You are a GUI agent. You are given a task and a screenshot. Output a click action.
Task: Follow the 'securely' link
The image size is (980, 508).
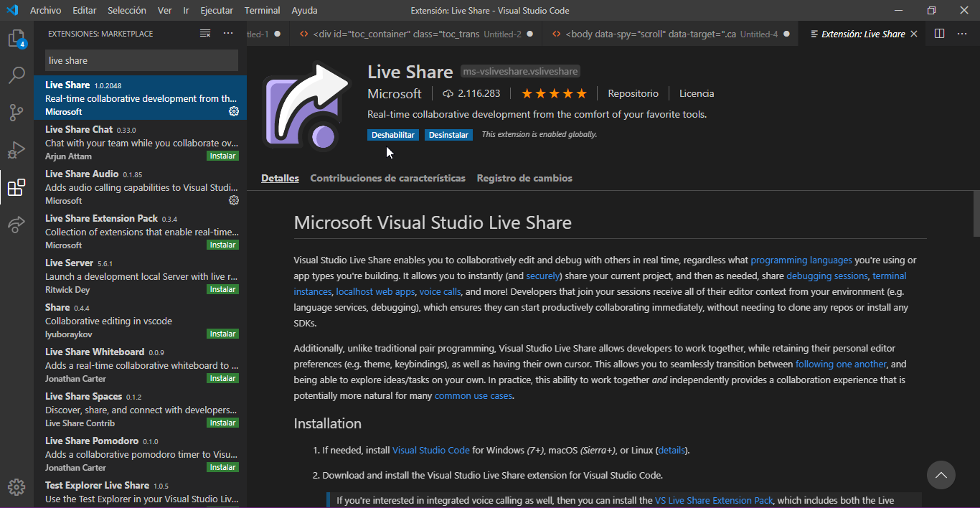[544, 276]
